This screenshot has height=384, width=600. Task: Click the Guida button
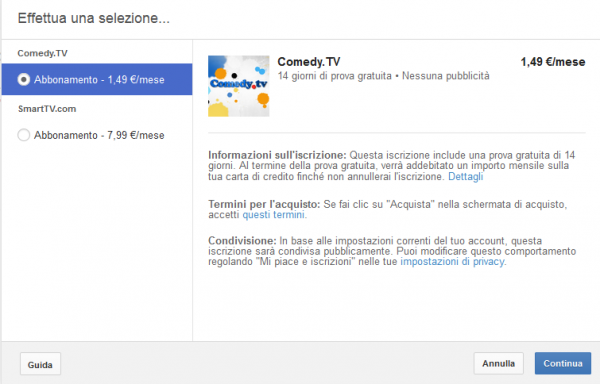(40, 364)
